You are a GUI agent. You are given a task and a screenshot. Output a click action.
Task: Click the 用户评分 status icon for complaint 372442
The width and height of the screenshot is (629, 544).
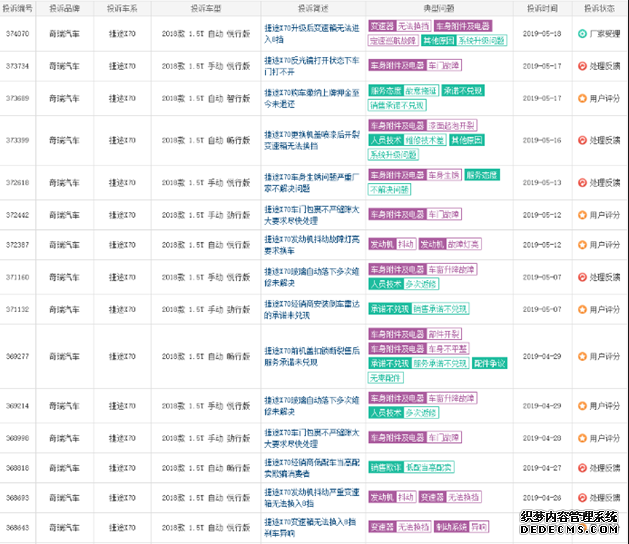coord(582,215)
